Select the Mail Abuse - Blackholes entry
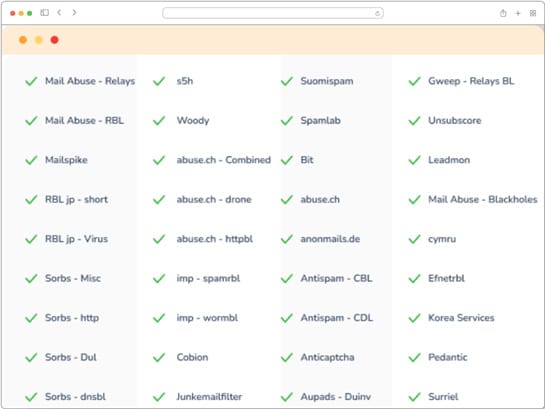 [x=483, y=199]
